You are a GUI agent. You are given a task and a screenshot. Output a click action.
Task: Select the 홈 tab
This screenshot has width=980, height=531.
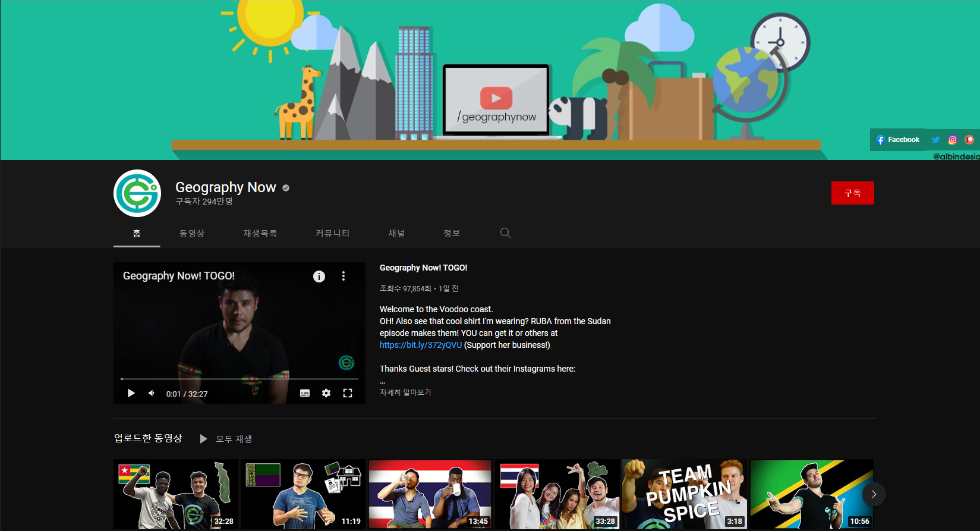[137, 233]
